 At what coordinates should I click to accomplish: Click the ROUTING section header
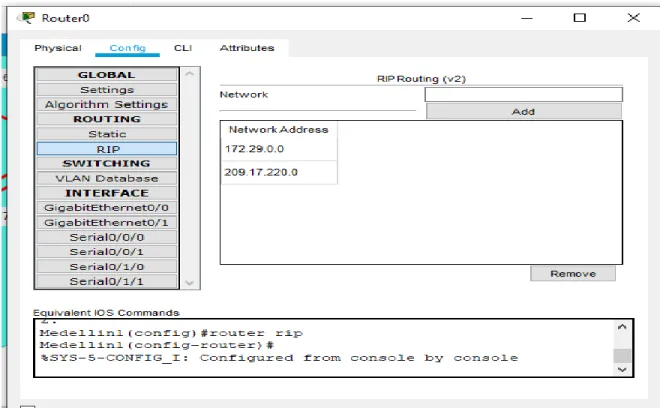[106, 119]
